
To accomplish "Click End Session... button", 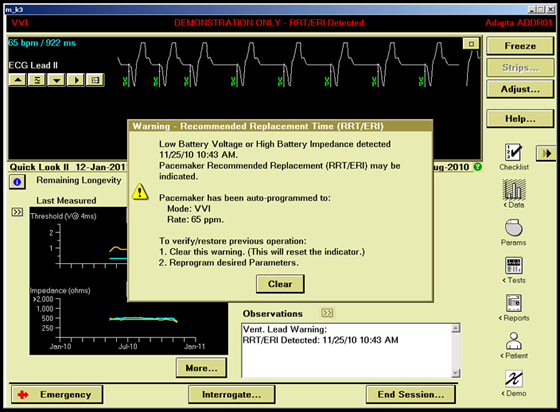I will 411,395.
